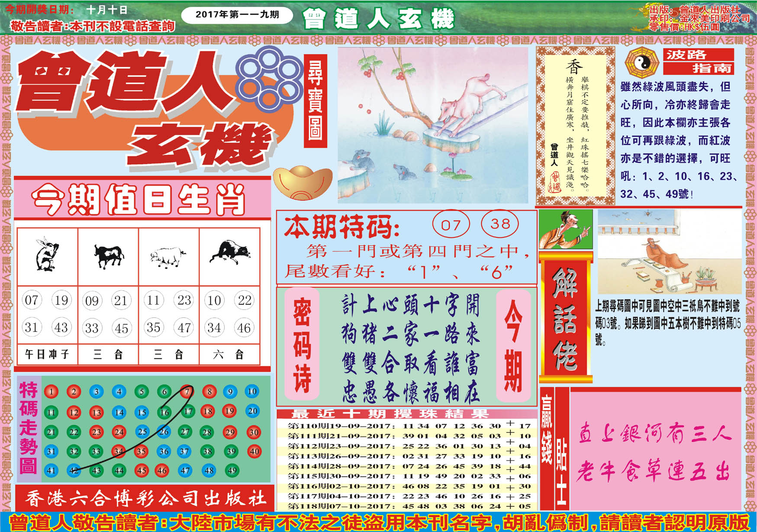Click the black ox zodiac picture
757x532 pixels.
(x=109, y=256)
